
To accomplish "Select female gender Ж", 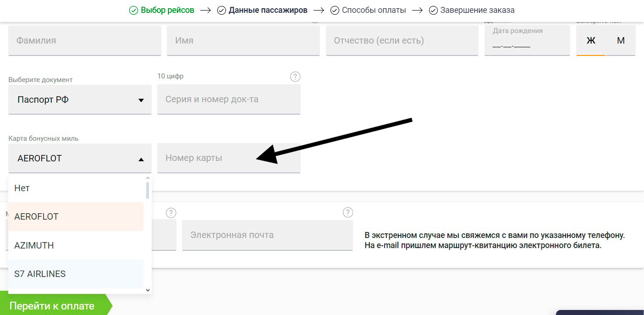I will coord(591,40).
